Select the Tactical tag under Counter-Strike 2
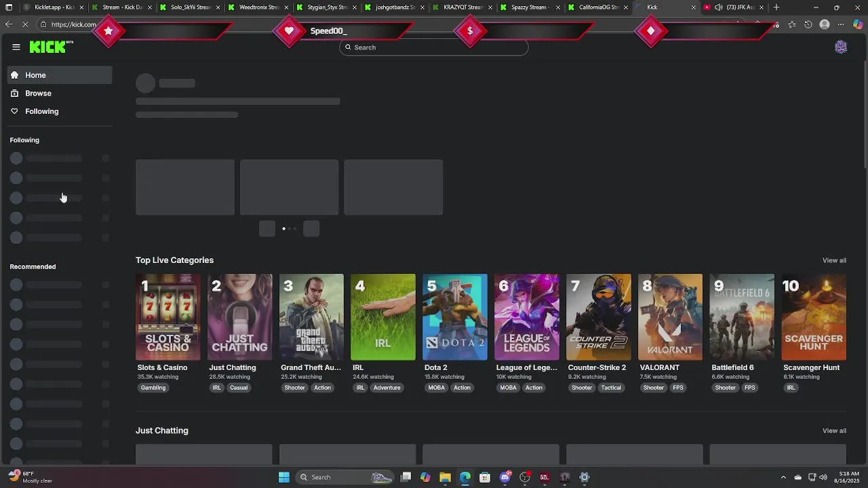 611,388
